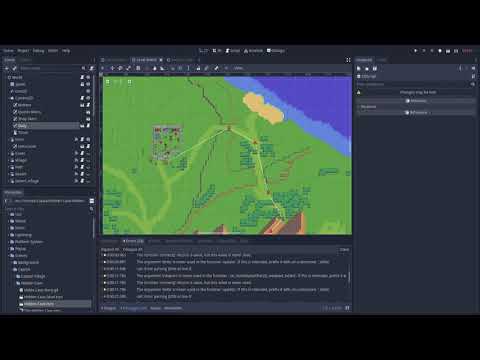Open the snapping options three-dots menu
480x360 pixels.
(x=188, y=68)
